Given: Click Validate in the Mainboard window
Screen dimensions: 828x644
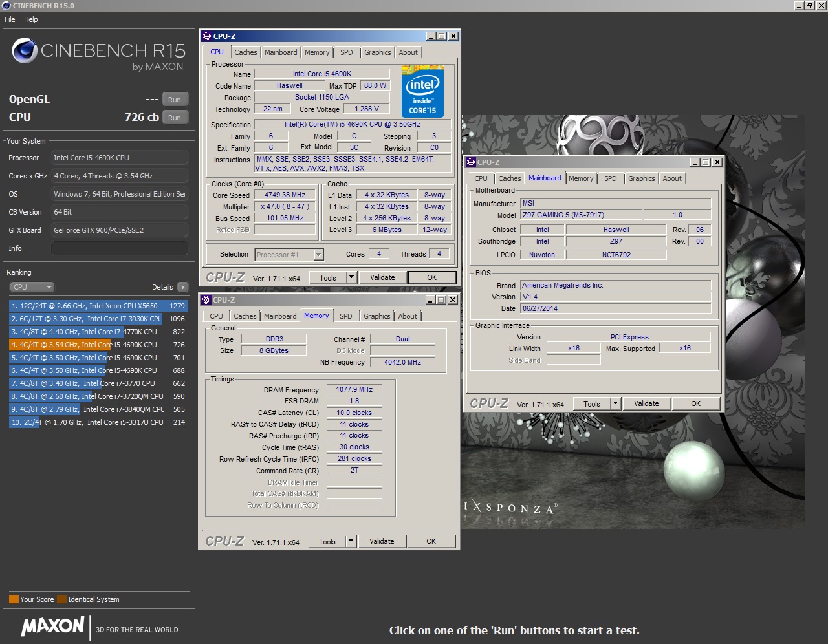Looking at the screenshot, I should click(646, 403).
